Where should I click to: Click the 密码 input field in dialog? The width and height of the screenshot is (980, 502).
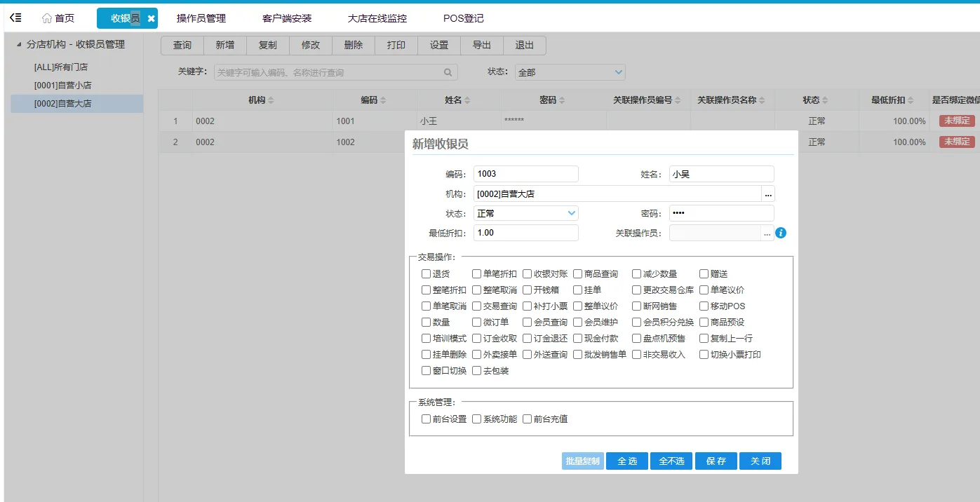(x=722, y=213)
